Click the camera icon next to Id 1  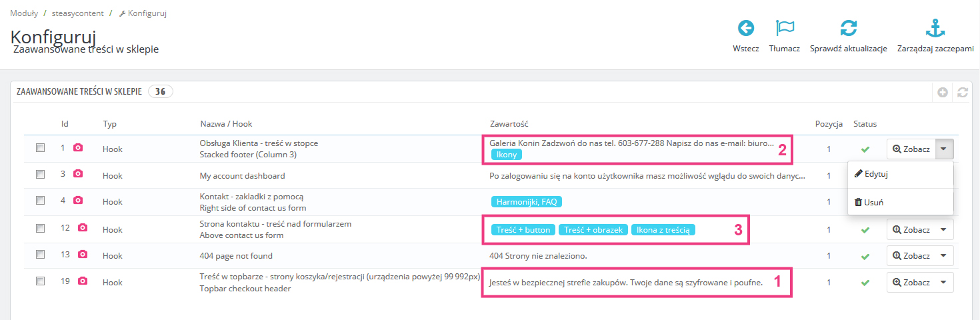(x=78, y=148)
